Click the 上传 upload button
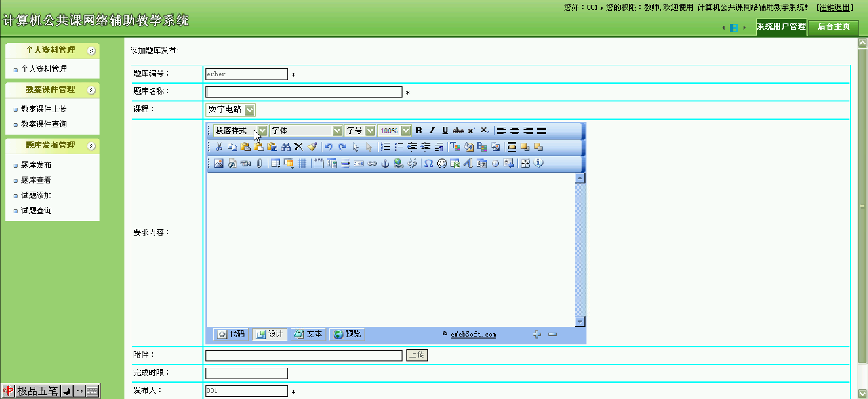Image resolution: width=868 pixels, height=399 pixels. [x=417, y=355]
